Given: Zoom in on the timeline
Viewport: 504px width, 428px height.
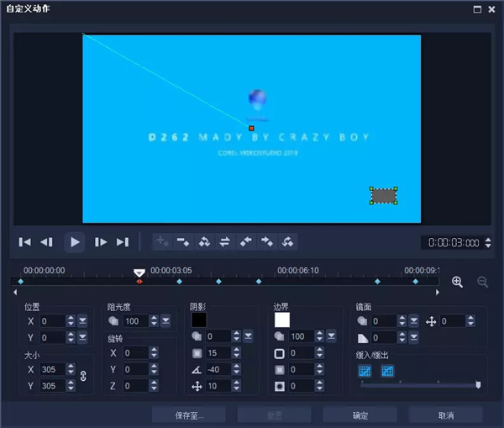Looking at the screenshot, I should pos(457,282).
